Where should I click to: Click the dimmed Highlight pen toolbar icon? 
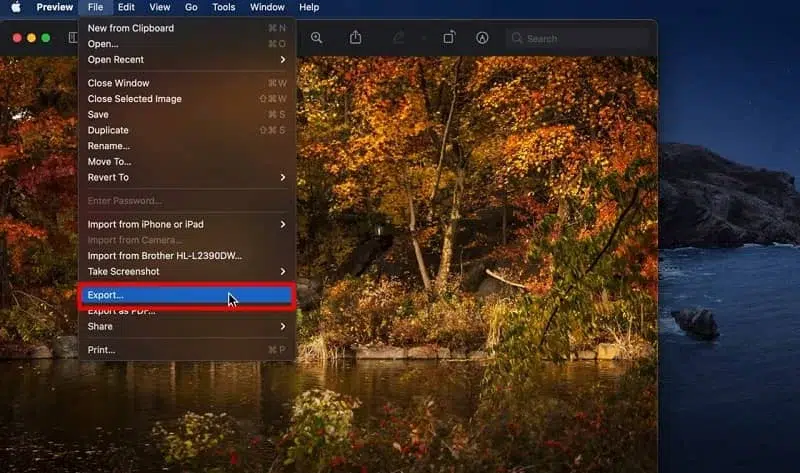pyautogui.click(x=398, y=37)
